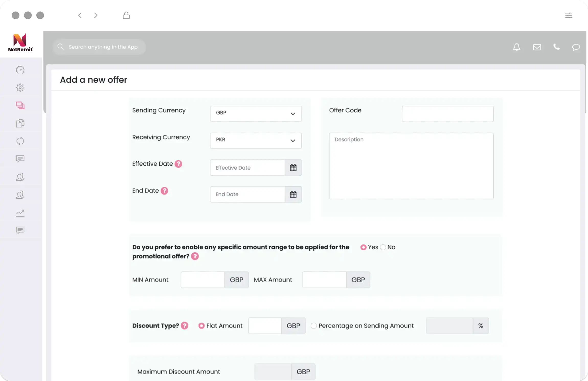Click the analytics chart icon sidebar
This screenshot has height=381, width=588.
coord(20,212)
